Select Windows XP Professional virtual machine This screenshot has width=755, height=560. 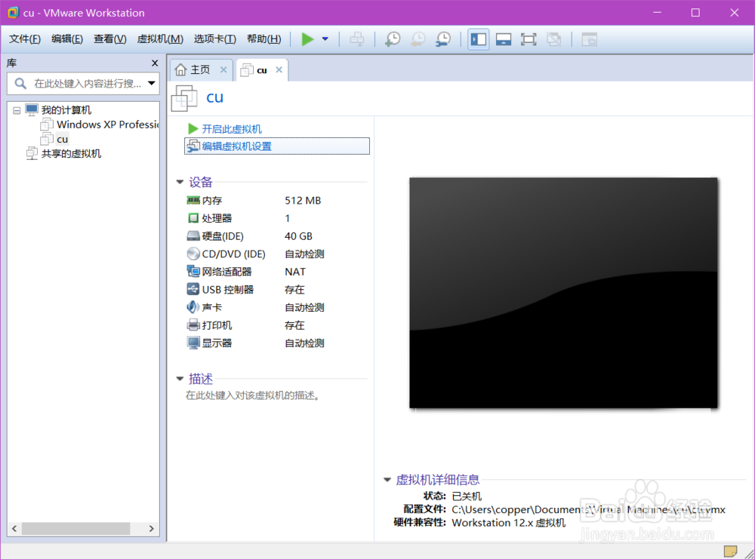[107, 125]
